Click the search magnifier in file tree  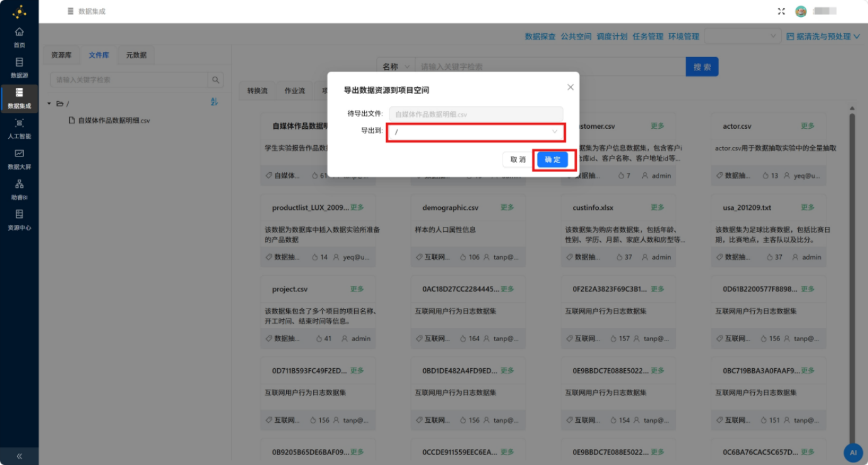click(216, 80)
